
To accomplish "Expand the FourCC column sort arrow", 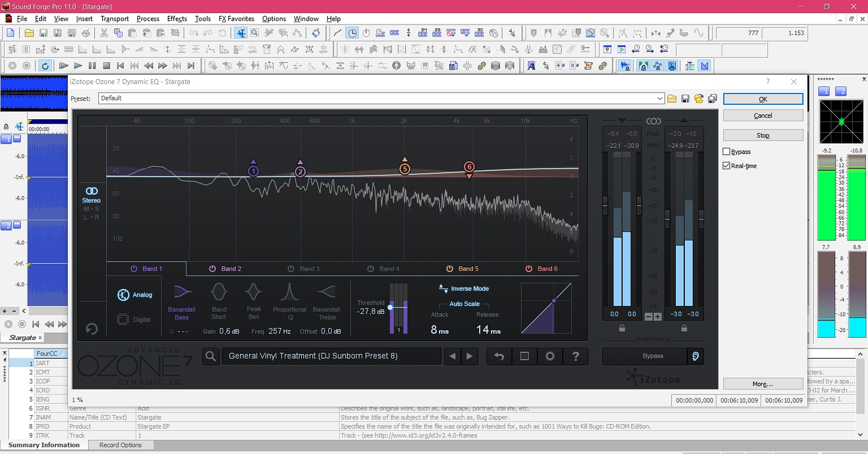I will point(61,353).
